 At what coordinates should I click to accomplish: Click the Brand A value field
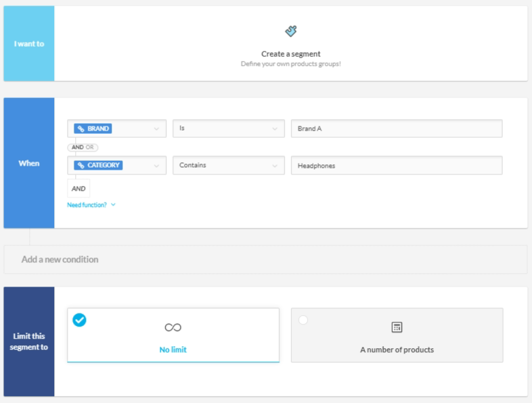click(397, 128)
